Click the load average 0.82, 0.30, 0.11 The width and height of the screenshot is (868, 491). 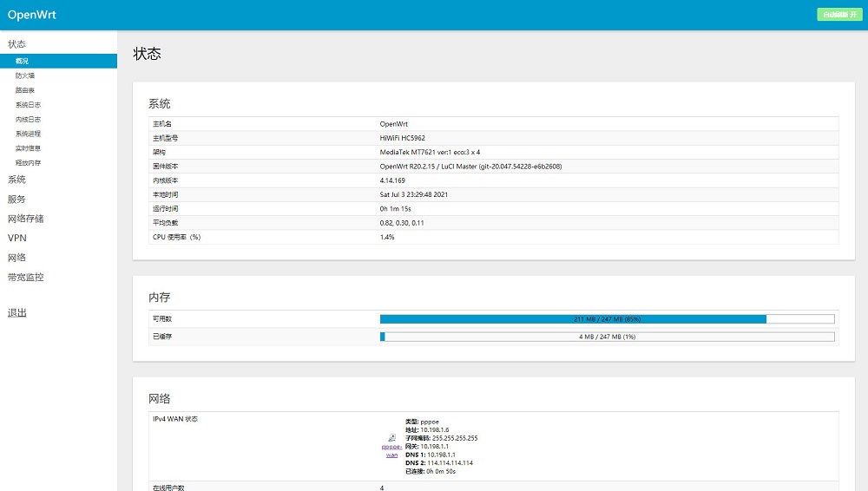tap(402, 223)
